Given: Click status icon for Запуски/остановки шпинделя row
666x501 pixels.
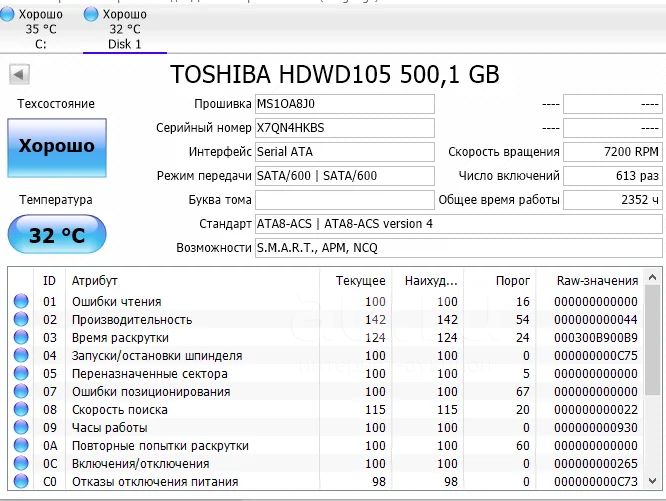Looking at the screenshot, I should click(21, 355).
